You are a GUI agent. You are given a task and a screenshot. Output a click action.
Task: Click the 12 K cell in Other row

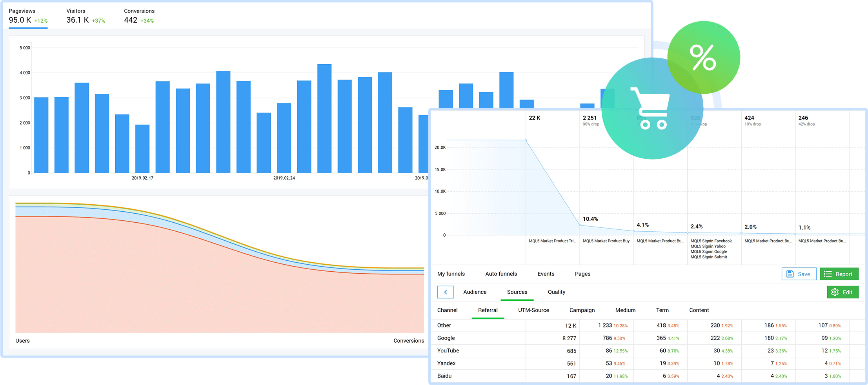[x=571, y=326]
